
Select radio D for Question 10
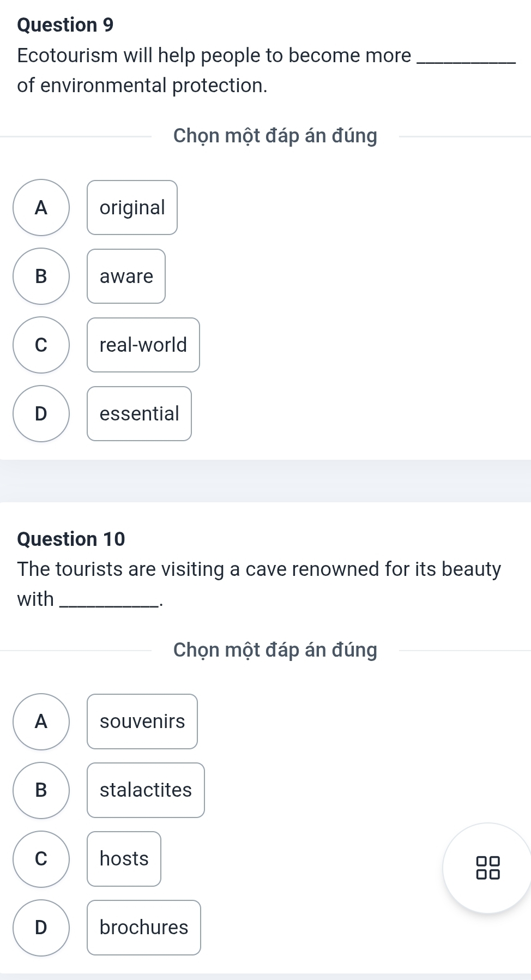tap(41, 928)
